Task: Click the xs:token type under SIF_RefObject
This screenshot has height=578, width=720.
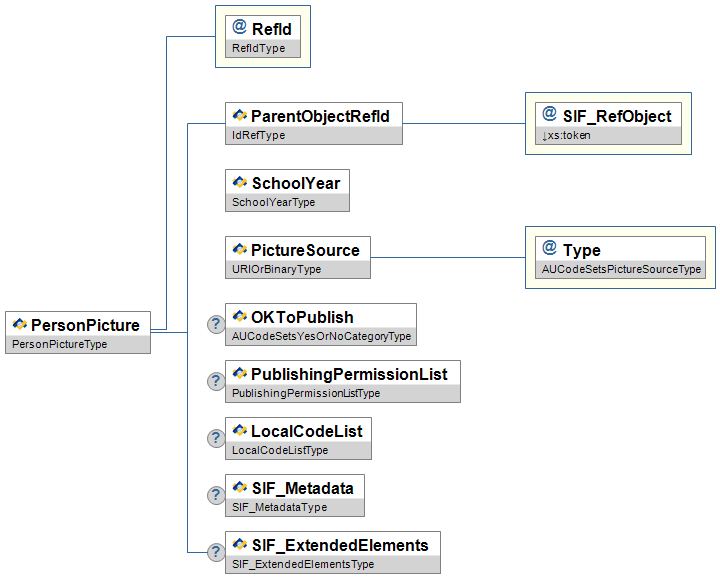Action: (568, 135)
